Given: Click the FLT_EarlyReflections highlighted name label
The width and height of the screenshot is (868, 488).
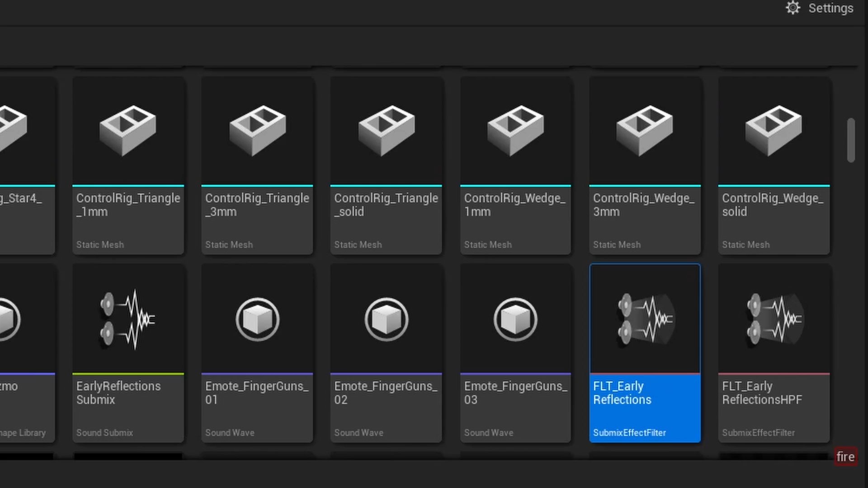Looking at the screenshot, I should pyautogui.click(x=622, y=393).
